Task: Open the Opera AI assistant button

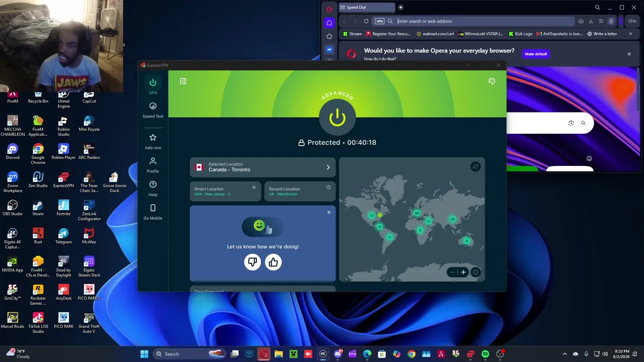Action: tap(632, 21)
